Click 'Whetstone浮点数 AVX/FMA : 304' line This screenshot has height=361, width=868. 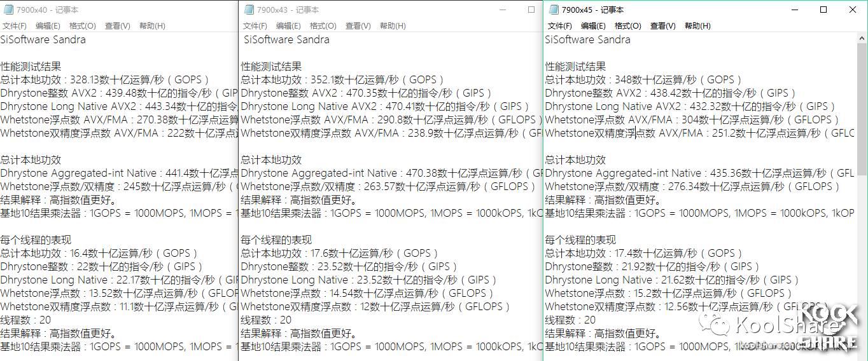click(x=692, y=119)
